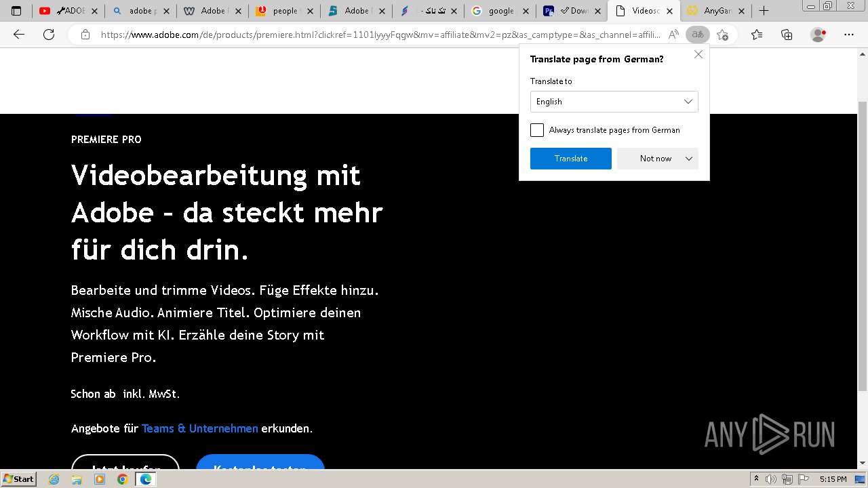The image size is (868, 488).
Task: Switch to the adobe search tab
Action: [x=140, y=11]
